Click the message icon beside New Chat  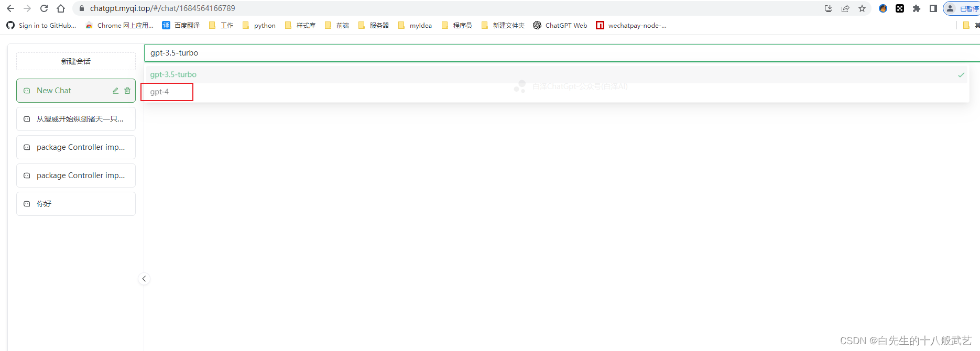pos(27,91)
